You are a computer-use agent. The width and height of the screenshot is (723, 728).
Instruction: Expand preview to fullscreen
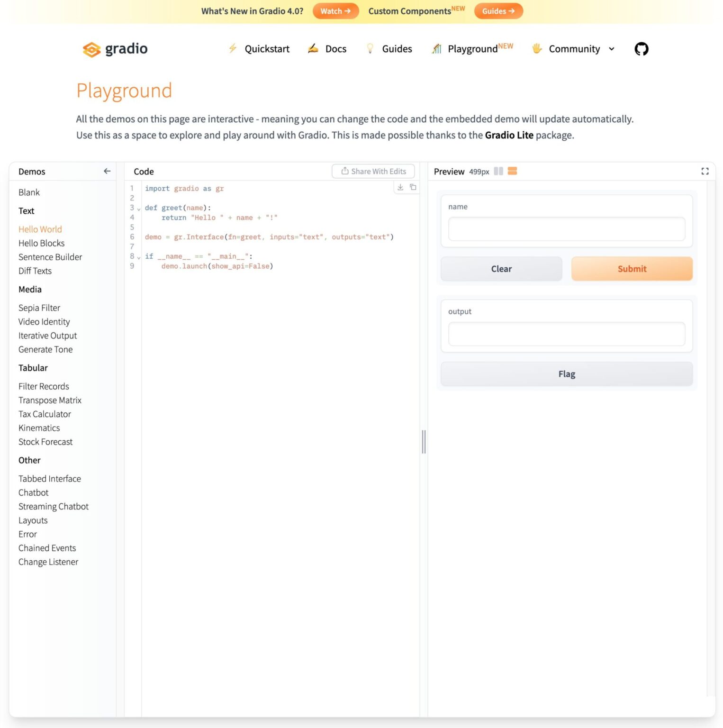[x=705, y=171]
